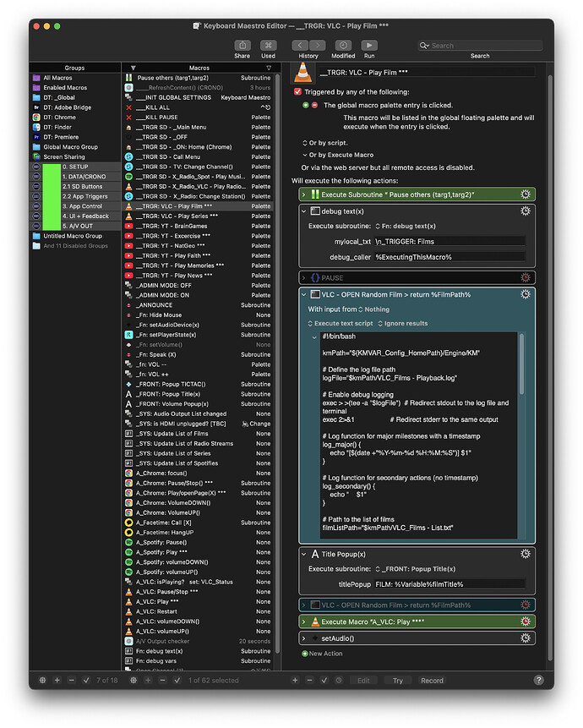Viewport: 583px width, 728px height.
Task: Open the macros column globe menu
Action: click(133, 680)
